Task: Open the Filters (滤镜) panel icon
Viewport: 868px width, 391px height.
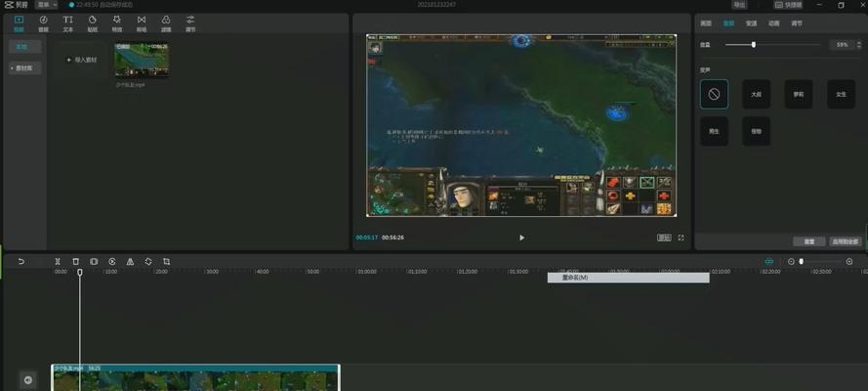Action: pyautogui.click(x=166, y=23)
